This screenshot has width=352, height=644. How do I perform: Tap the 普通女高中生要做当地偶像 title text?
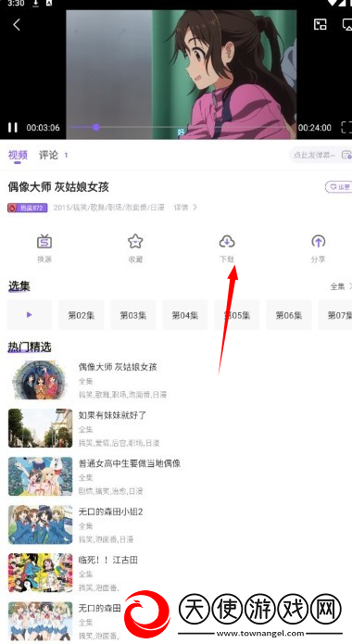click(x=130, y=463)
